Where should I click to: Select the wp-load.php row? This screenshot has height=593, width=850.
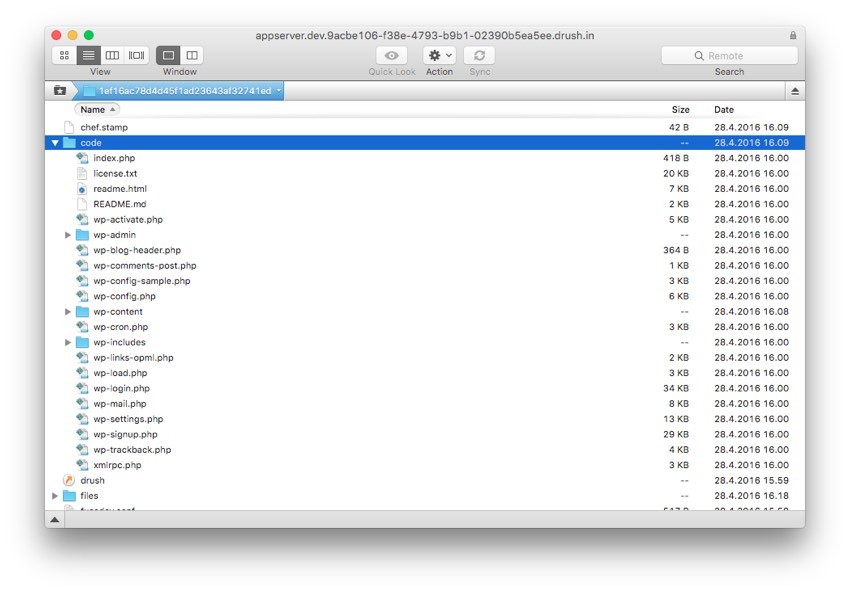tap(425, 373)
